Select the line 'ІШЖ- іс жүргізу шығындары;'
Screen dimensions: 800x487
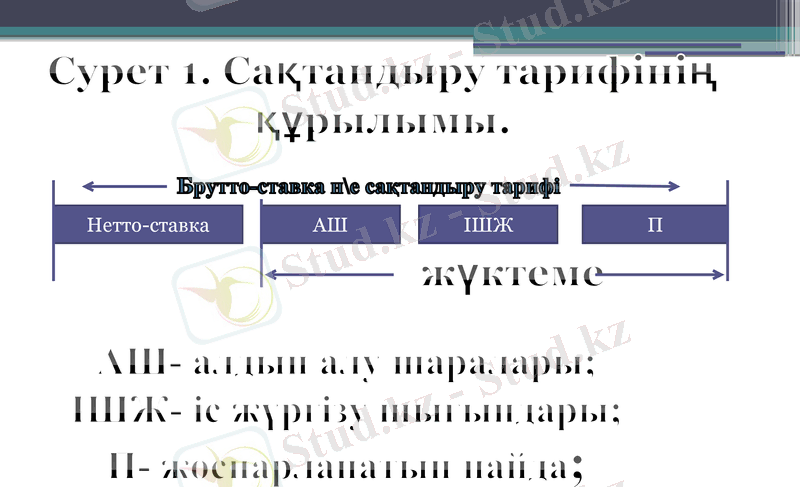[x=347, y=413]
